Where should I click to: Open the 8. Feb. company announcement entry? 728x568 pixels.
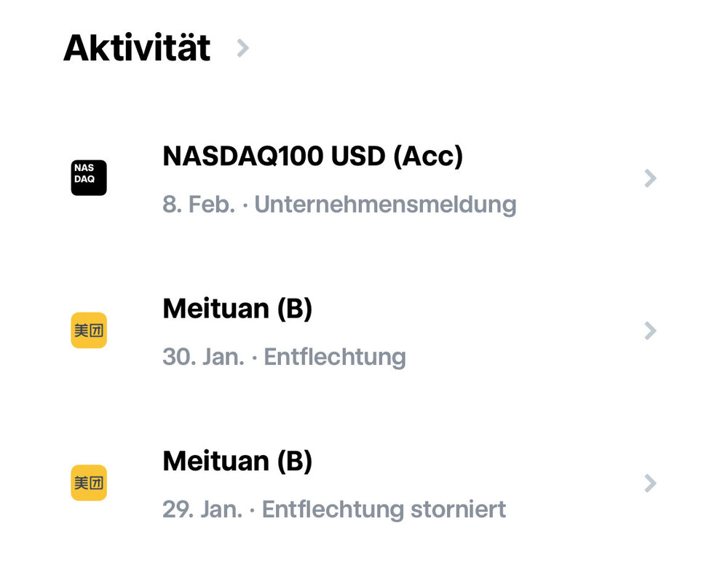[364, 179]
